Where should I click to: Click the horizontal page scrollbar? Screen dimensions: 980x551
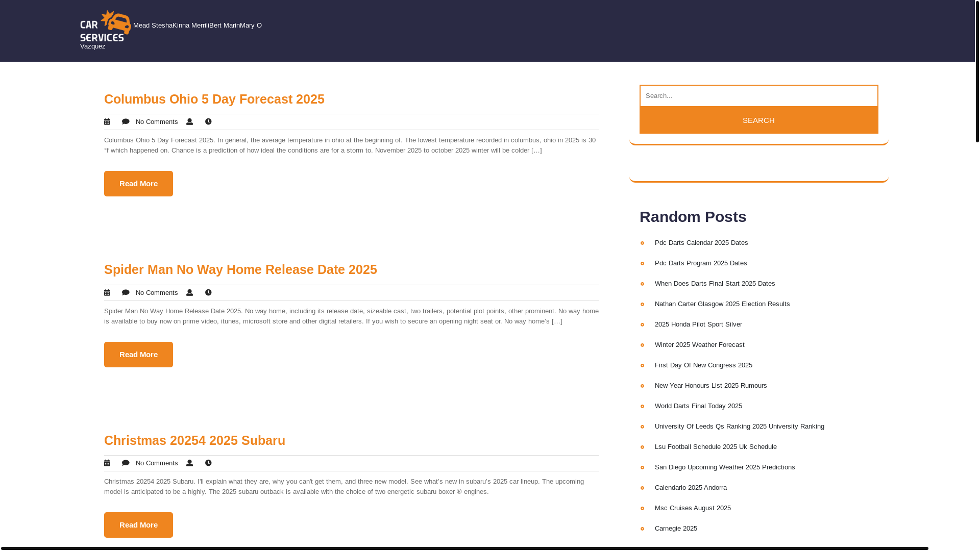click(464, 548)
